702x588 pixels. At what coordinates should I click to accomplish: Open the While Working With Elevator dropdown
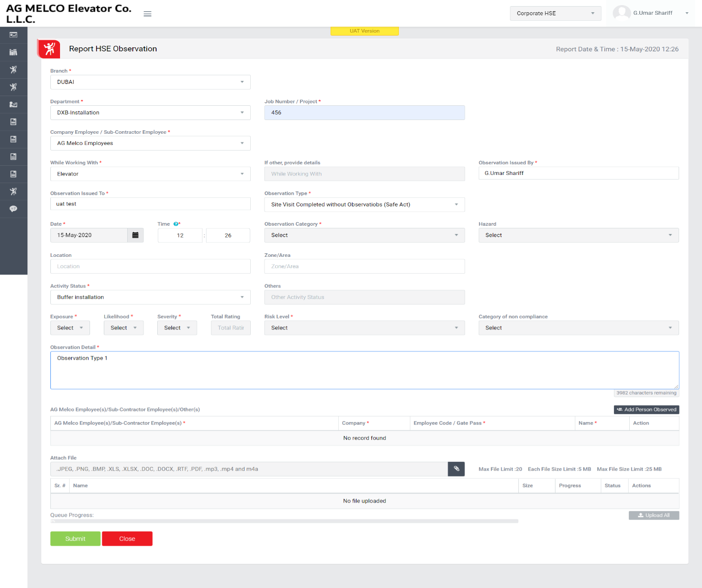[151, 174]
